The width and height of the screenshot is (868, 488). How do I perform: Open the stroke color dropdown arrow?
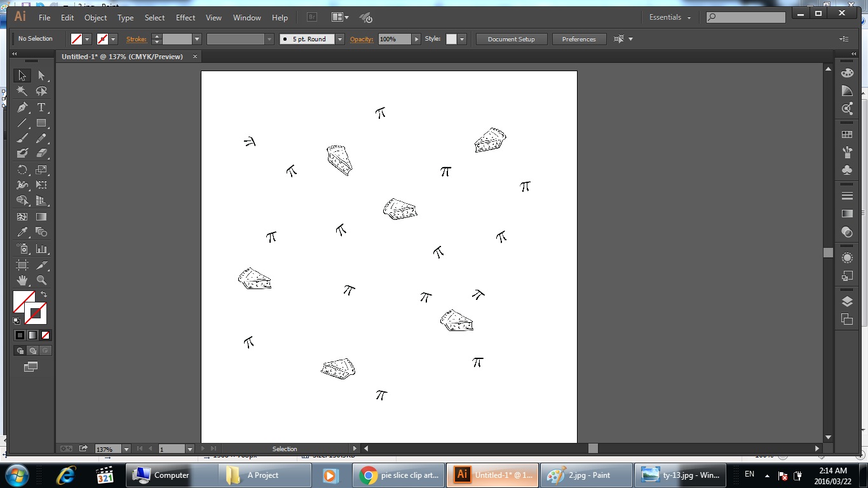113,39
